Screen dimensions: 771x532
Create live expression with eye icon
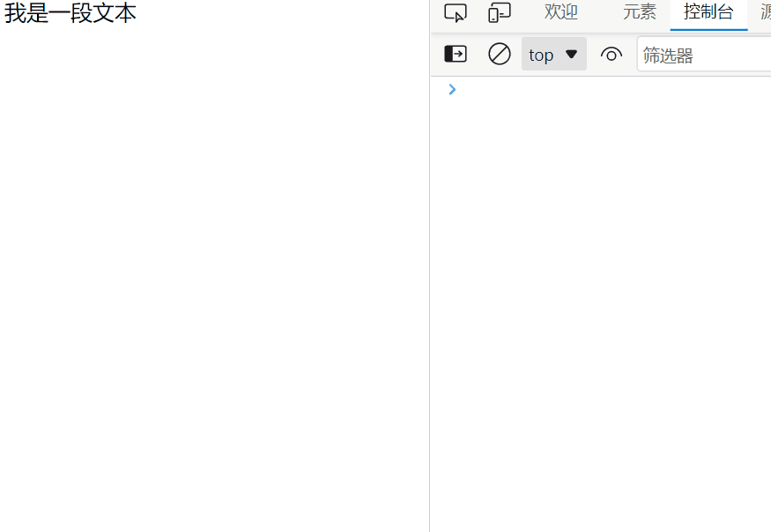tap(612, 55)
